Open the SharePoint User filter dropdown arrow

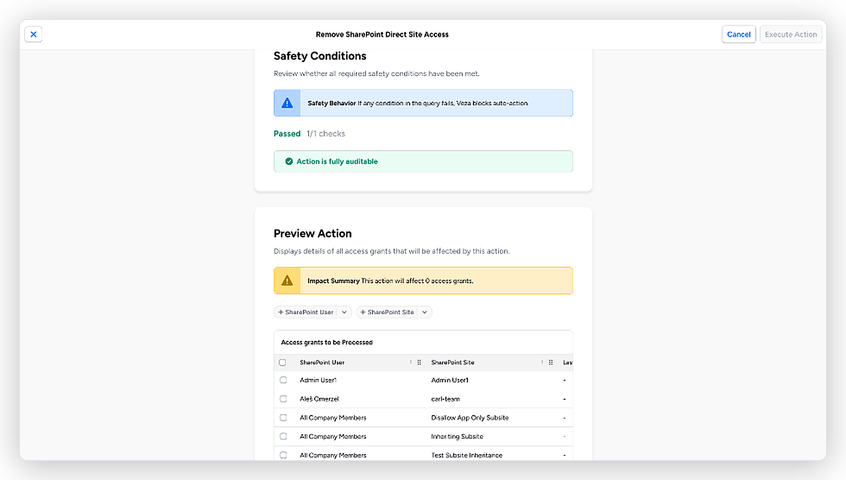tap(344, 312)
